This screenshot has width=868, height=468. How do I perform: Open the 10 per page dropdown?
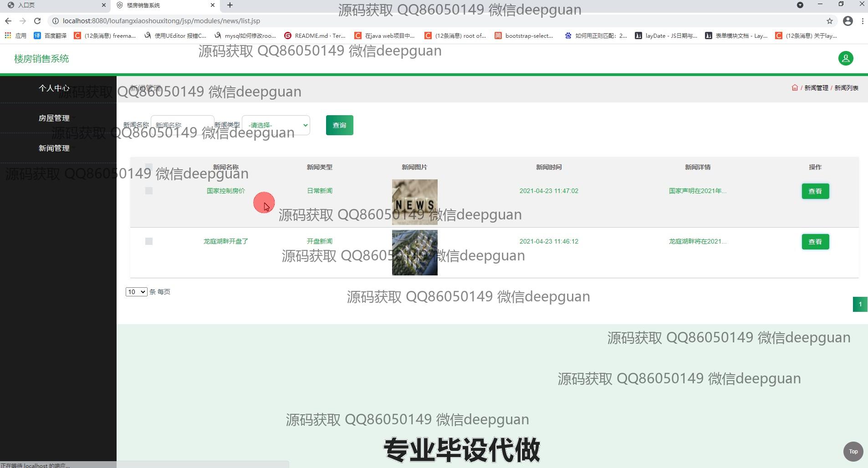[136, 292]
